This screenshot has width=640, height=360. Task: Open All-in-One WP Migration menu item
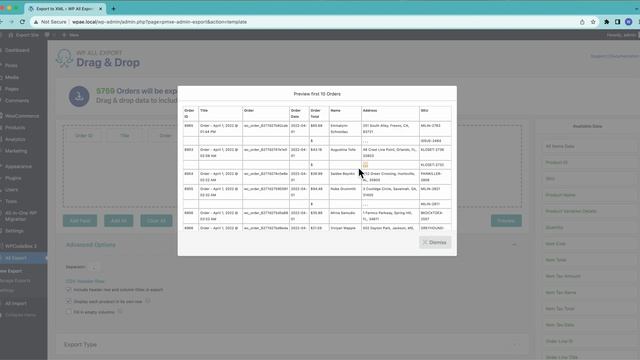(20, 216)
